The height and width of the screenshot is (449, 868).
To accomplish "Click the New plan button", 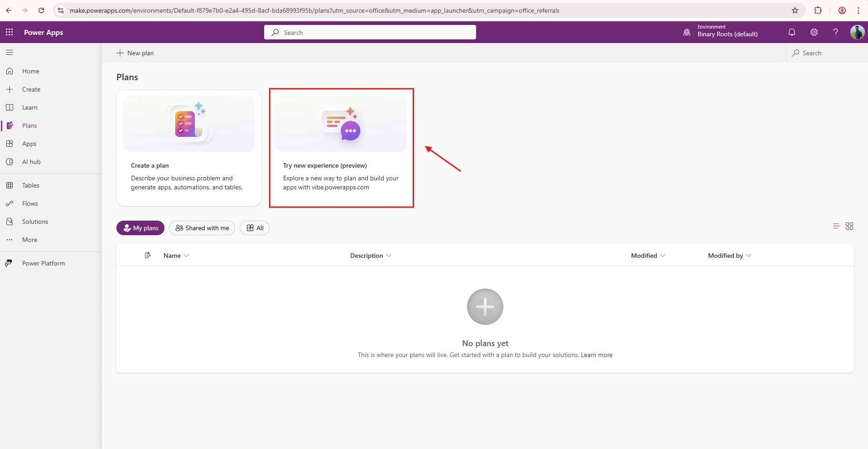I will (x=135, y=53).
